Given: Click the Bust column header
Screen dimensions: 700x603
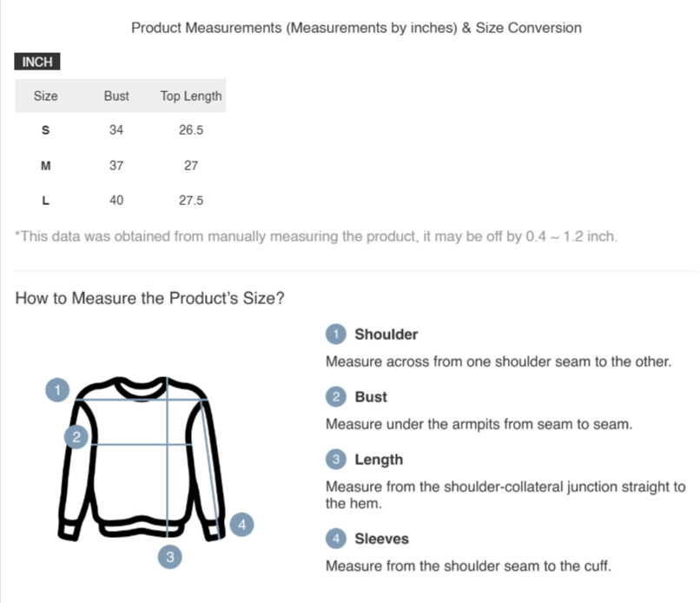Looking at the screenshot, I should [116, 96].
